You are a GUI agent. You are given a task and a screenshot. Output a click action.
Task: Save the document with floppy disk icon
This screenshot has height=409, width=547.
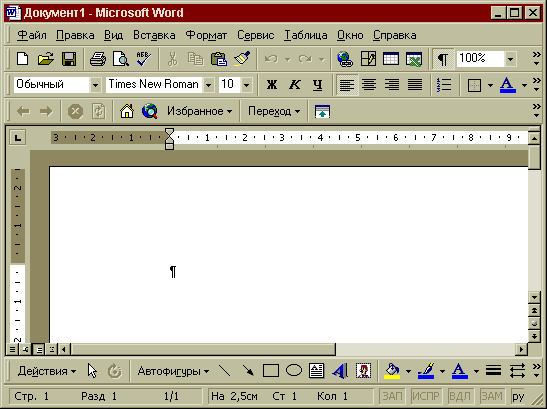[x=69, y=59]
